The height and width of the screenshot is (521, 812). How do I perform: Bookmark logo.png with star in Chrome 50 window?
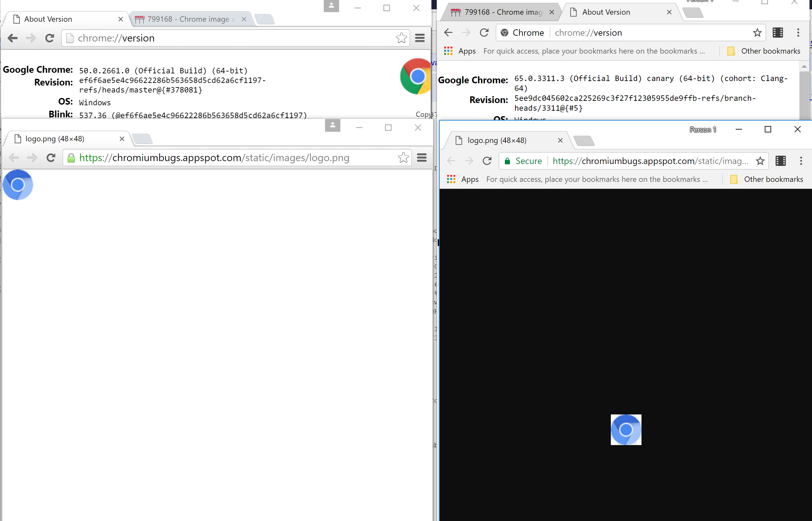click(403, 158)
